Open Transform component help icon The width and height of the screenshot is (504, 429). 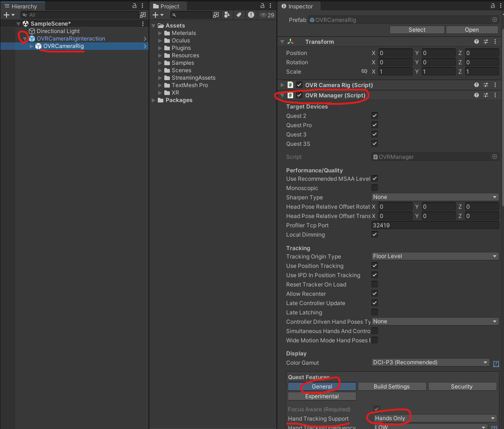click(x=477, y=41)
